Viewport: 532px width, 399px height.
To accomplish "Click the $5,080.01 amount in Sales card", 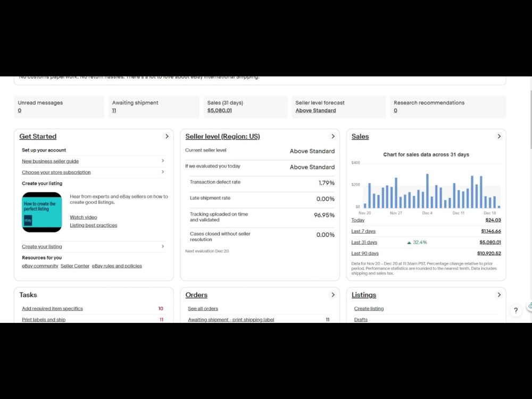I will [491, 242].
